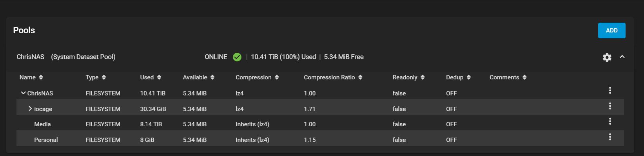644x156 pixels.
Task: Open the three-dot menu for ChrisNAS dataset
Action: (x=610, y=90)
